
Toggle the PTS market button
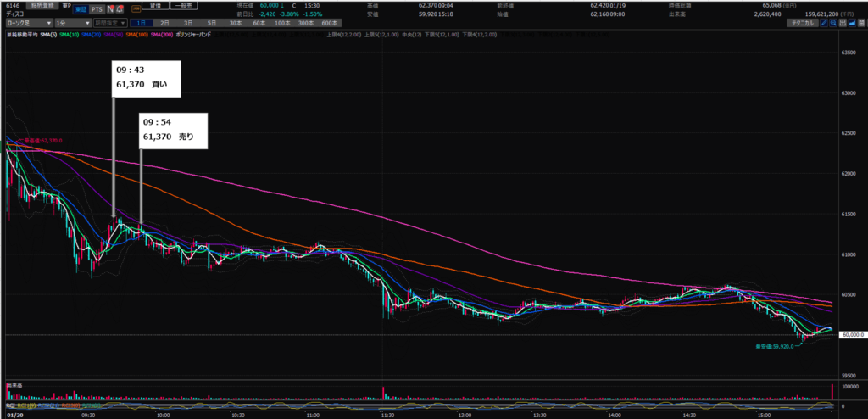(95, 10)
